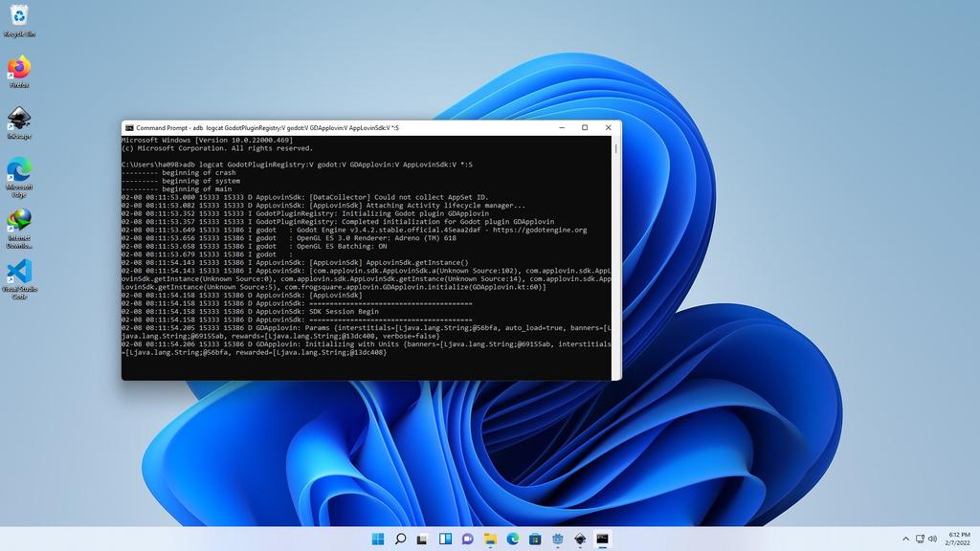Select Visual Studio Code desktop shortcut
980x551 pixels.
[19, 279]
